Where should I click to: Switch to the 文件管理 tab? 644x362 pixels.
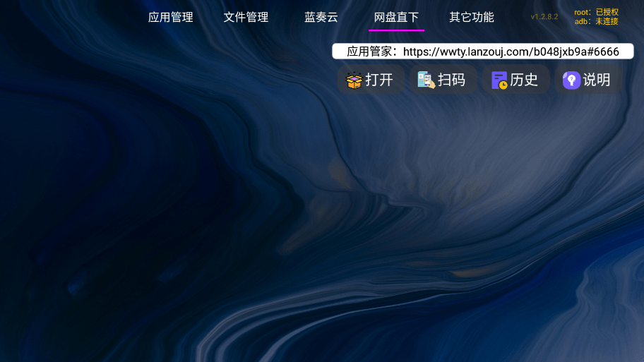point(246,17)
